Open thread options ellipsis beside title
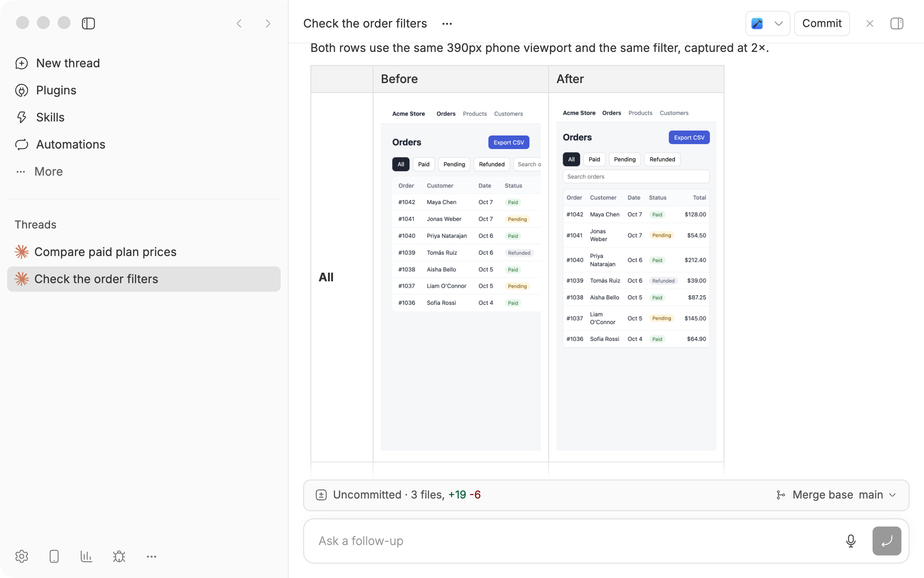The height and width of the screenshot is (578, 924). pos(447,24)
